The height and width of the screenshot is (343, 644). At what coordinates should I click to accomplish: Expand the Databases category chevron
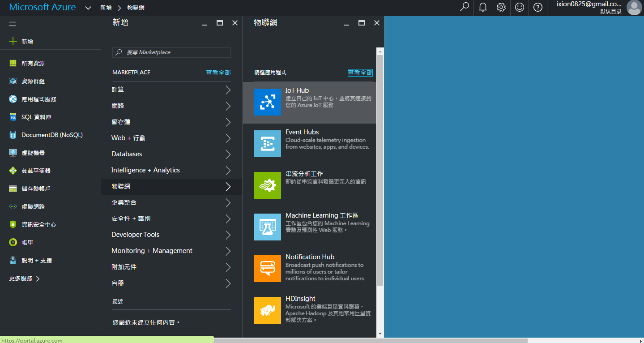[x=228, y=154]
